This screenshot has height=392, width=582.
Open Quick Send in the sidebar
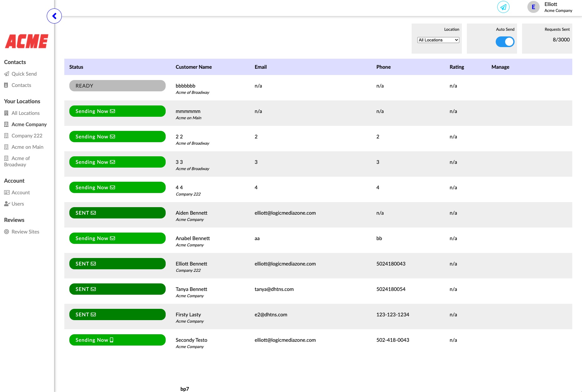pyautogui.click(x=24, y=74)
